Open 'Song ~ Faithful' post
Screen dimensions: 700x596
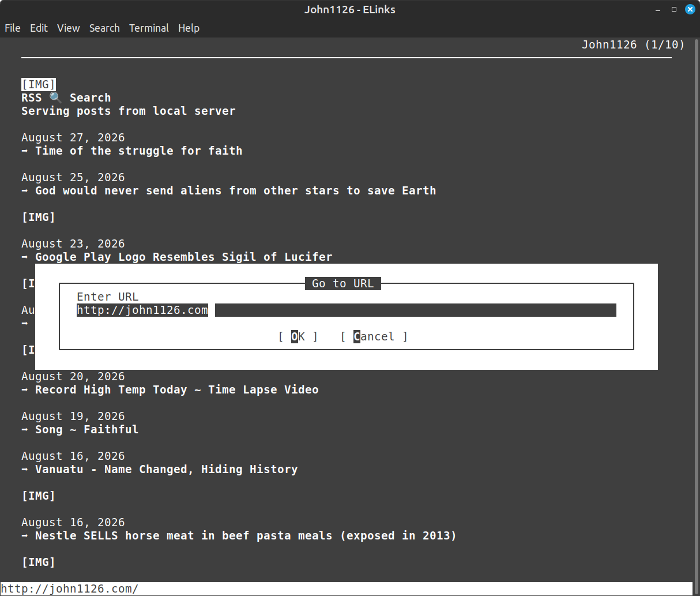86,430
